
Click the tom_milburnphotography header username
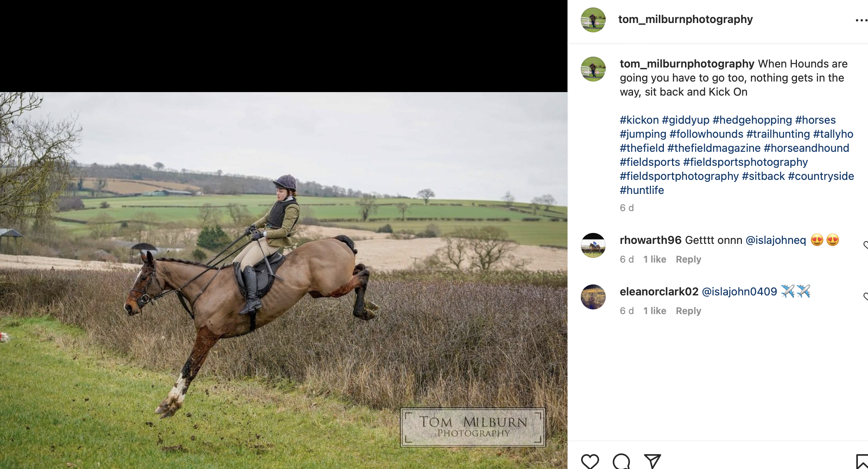click(685, 19)
